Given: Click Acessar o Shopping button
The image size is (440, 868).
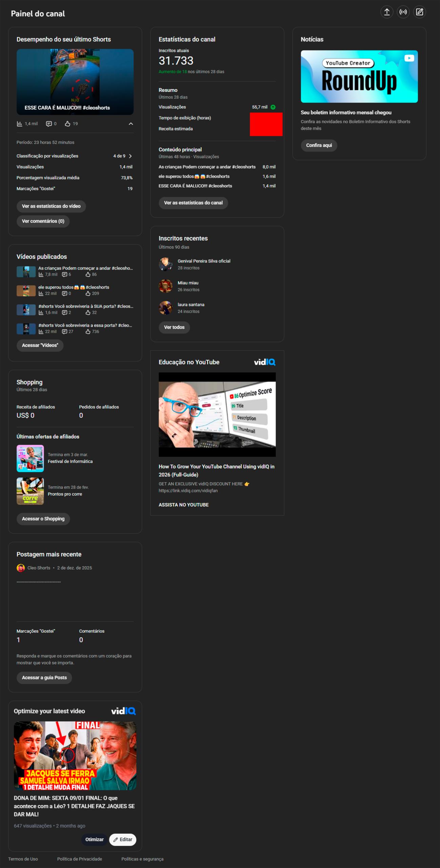Looking at the screenshot, I should pyautogui.click(x=43, y=519).
